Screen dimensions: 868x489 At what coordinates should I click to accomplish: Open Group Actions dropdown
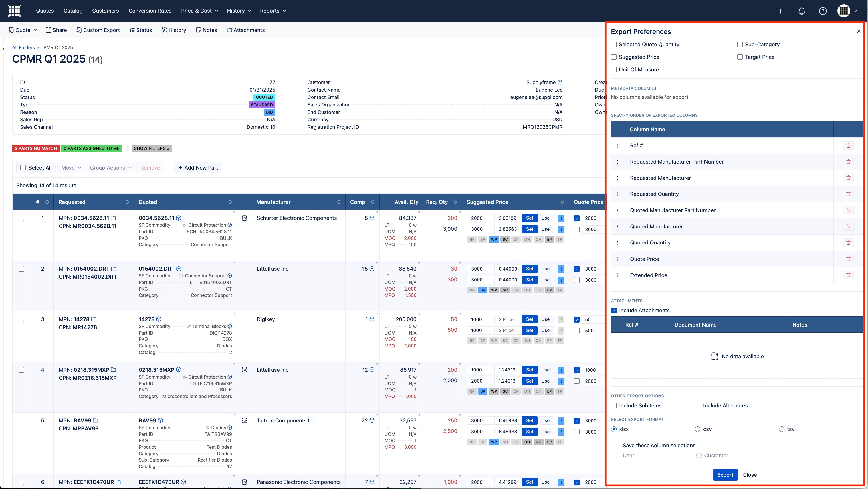click(110, 168)
